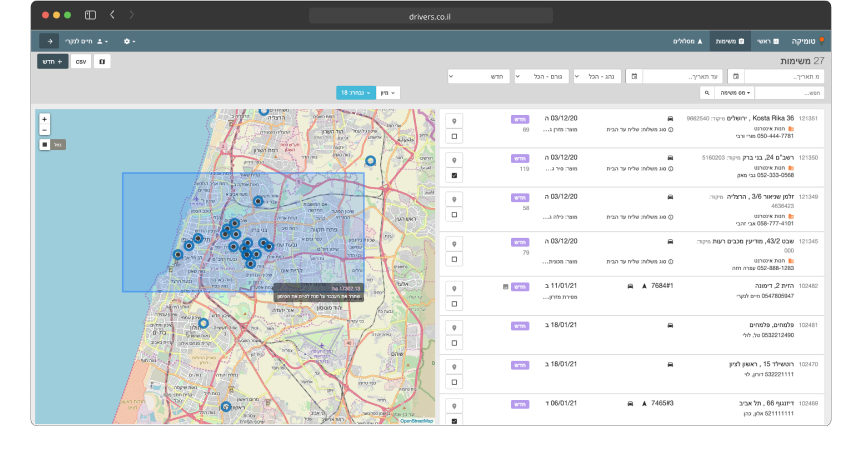The height and width of the screenshot is (465, 859).
Task: Click route number 7465#3
Action: (662, 404)
